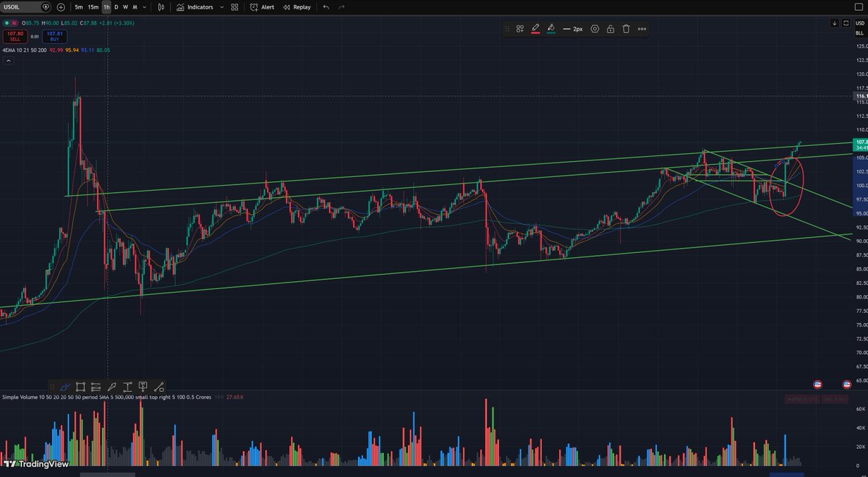Switch to the 15m timeframe
Screen dimensions: 868x477
pyautogui.click(x=93, y=7)
